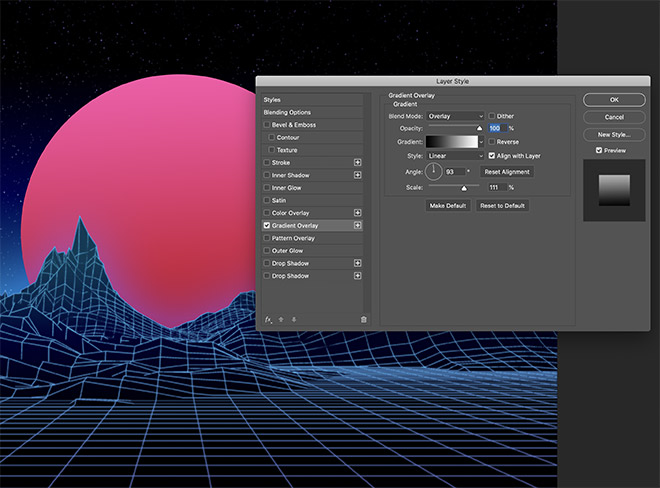
Task: Click the plus icon beside Color Overlay
Action: tap(358, 213)
